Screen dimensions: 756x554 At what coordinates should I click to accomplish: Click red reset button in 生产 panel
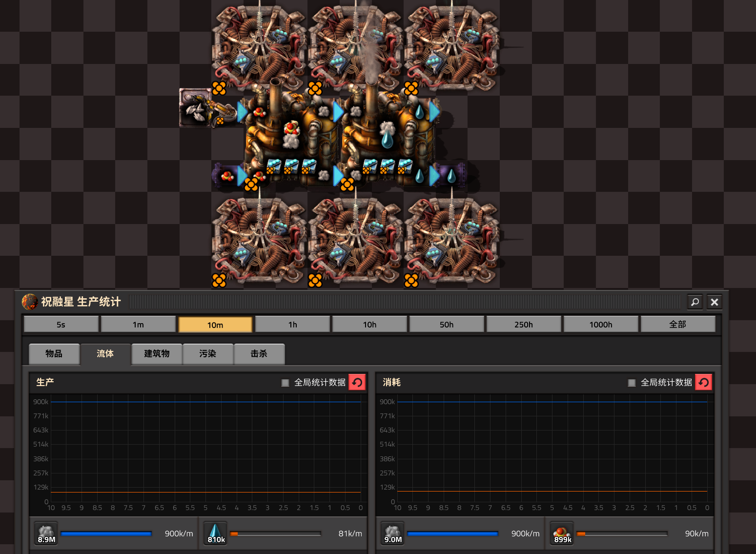(x=357, y=382)
